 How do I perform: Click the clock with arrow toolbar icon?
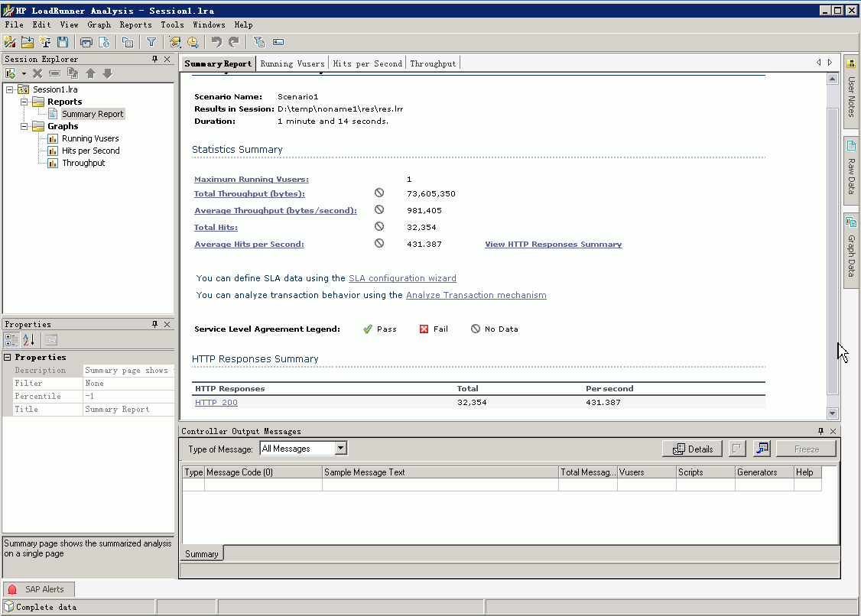193,42
